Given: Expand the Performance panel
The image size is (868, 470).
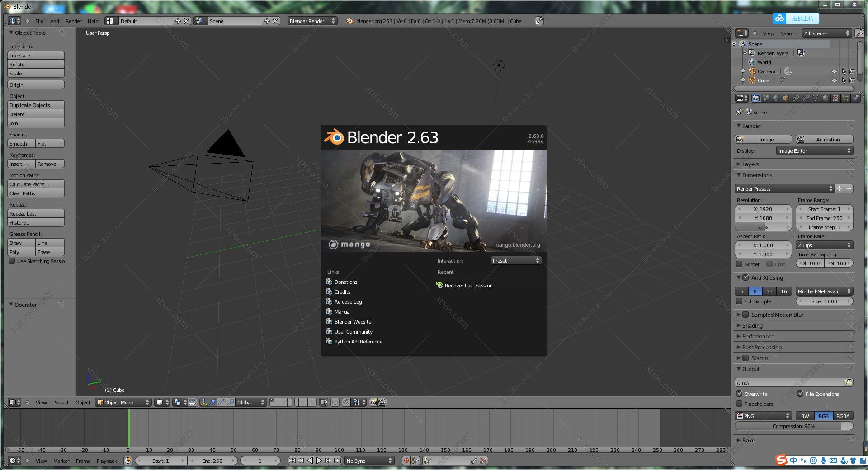Looking at the screenshot, I should click(758, 336).
